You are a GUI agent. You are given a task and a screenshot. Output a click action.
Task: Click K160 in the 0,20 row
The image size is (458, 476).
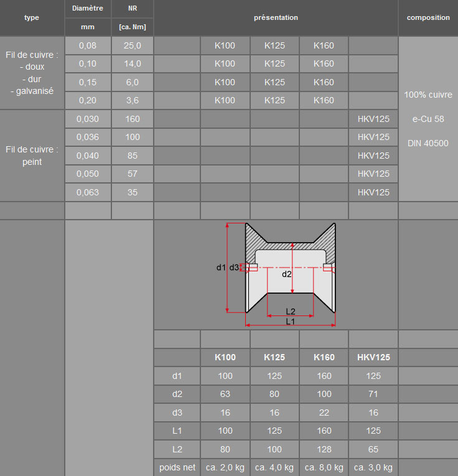(x=324, y=100)
